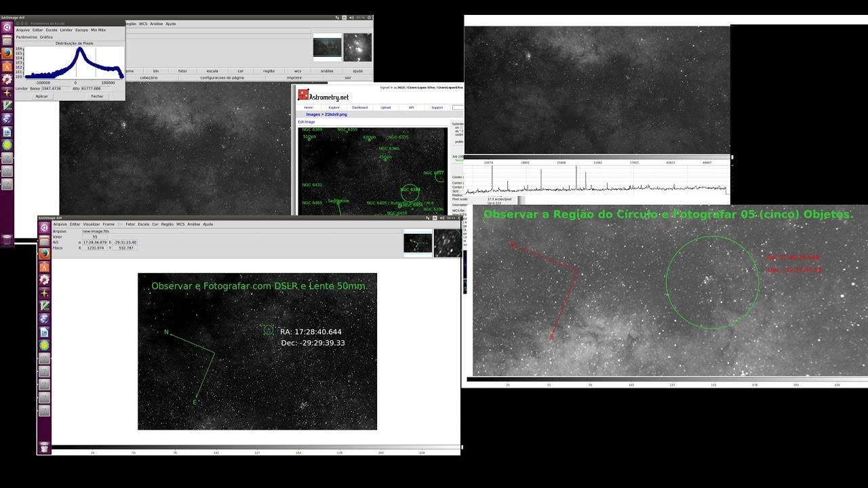
Task: Open Gráfico menu in scale parameters window
Action: (x=46, y=37)
